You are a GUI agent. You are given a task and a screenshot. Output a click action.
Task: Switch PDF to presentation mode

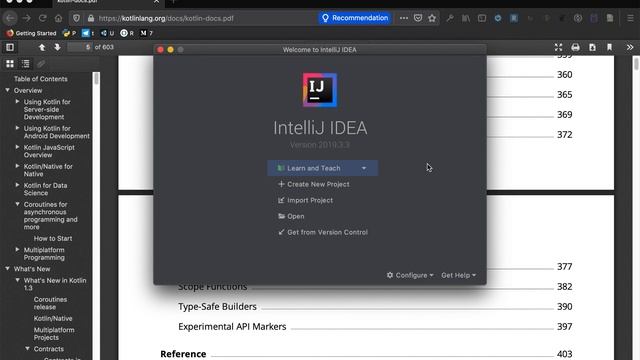558,47
